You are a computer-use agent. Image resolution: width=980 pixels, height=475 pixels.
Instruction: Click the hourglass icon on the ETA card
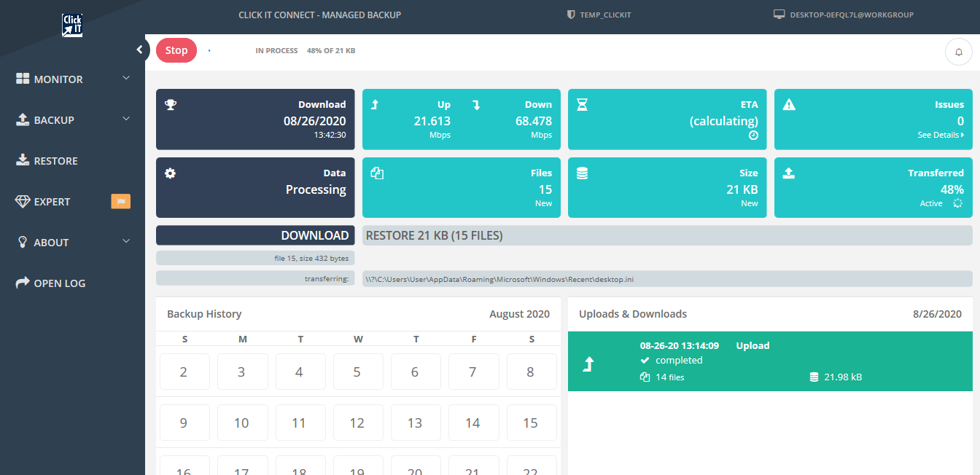[582, 105]
